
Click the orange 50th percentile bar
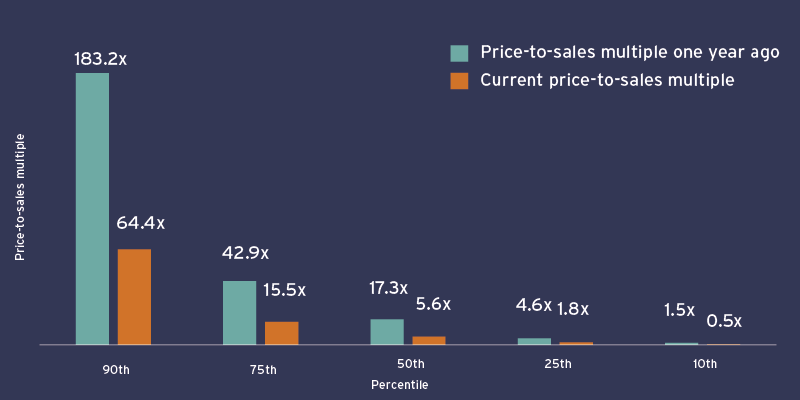point(429,340)
